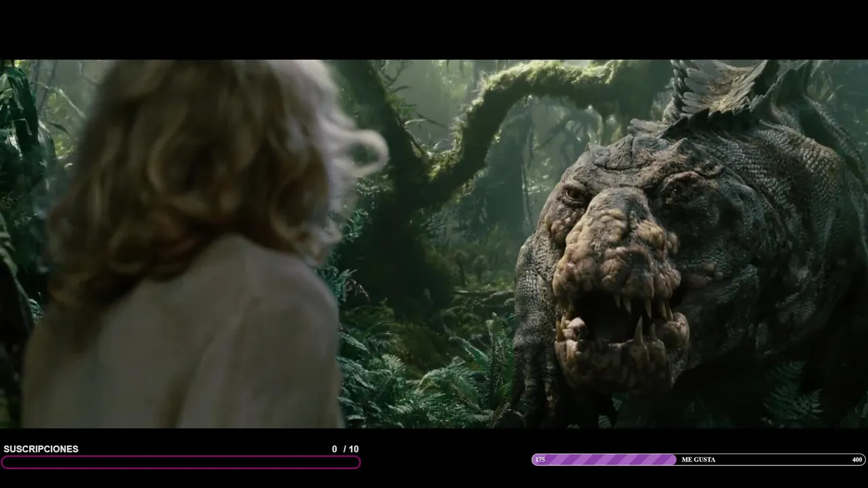Click the 175 likes count value
The width and height of the screenshot is (868, 488).
click(x=540, y=460)
